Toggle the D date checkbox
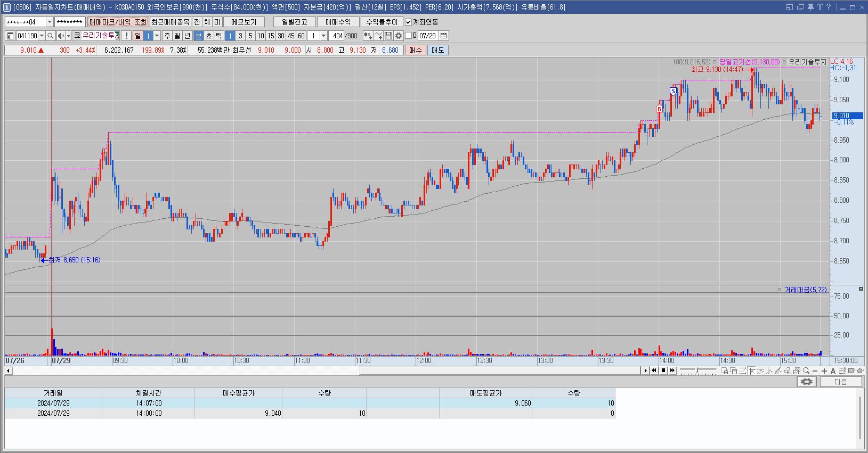 (x=409, y=36)
